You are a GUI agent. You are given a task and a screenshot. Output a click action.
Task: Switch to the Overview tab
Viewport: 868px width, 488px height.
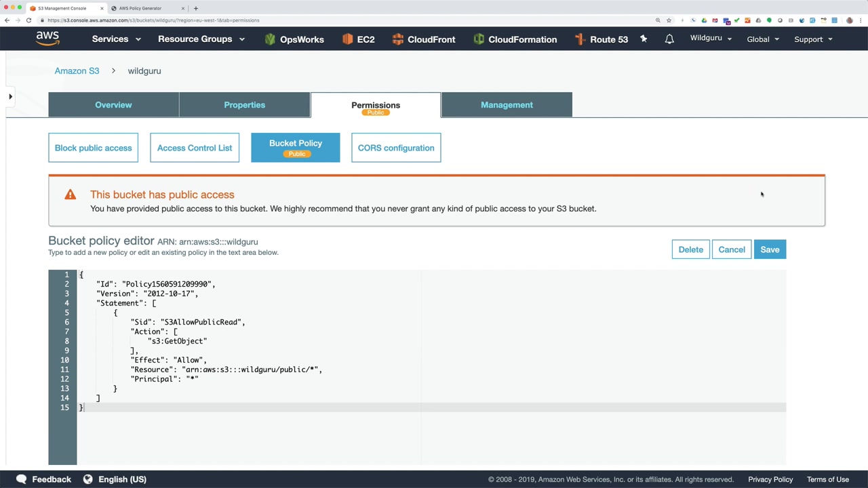[x=113, y=105]
